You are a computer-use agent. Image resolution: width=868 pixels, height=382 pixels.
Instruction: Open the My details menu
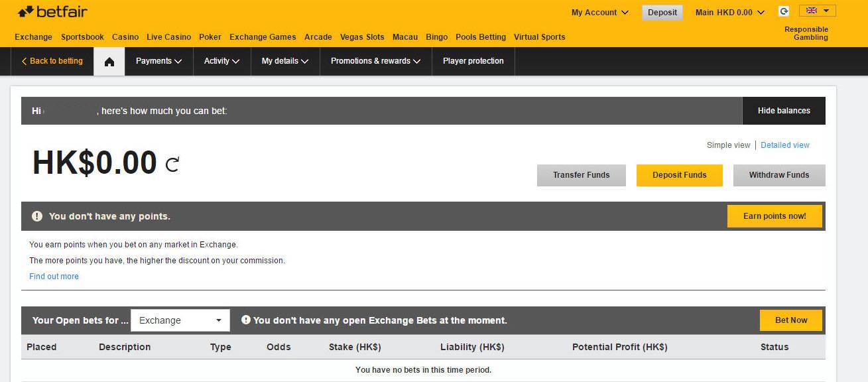click(x=285, y=61)
